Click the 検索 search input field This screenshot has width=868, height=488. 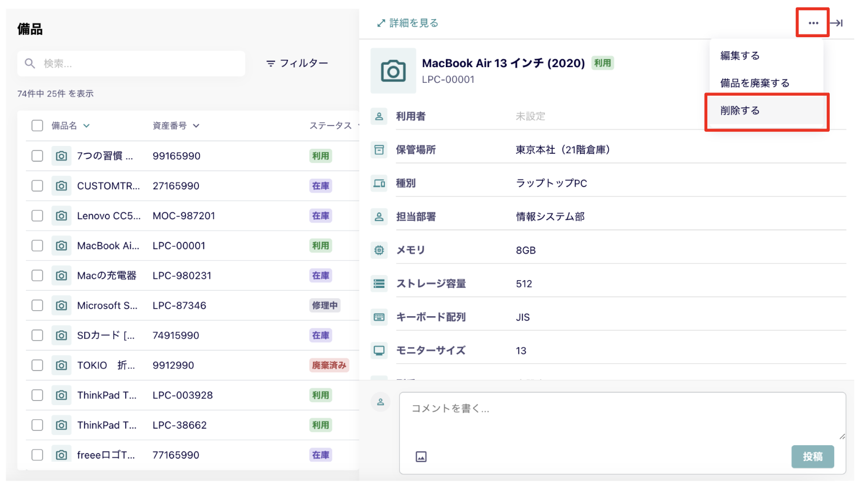131,64
